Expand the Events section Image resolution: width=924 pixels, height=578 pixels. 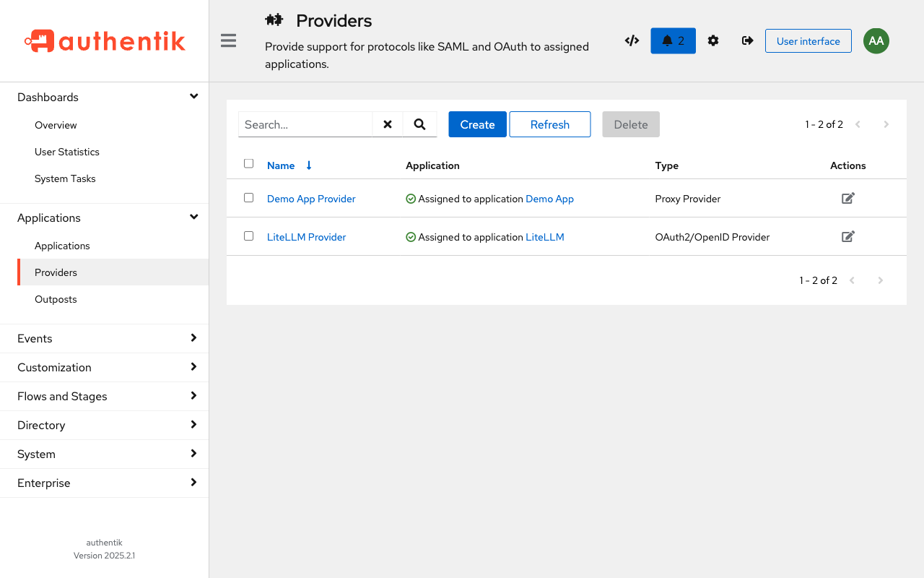tap(104, 338)
